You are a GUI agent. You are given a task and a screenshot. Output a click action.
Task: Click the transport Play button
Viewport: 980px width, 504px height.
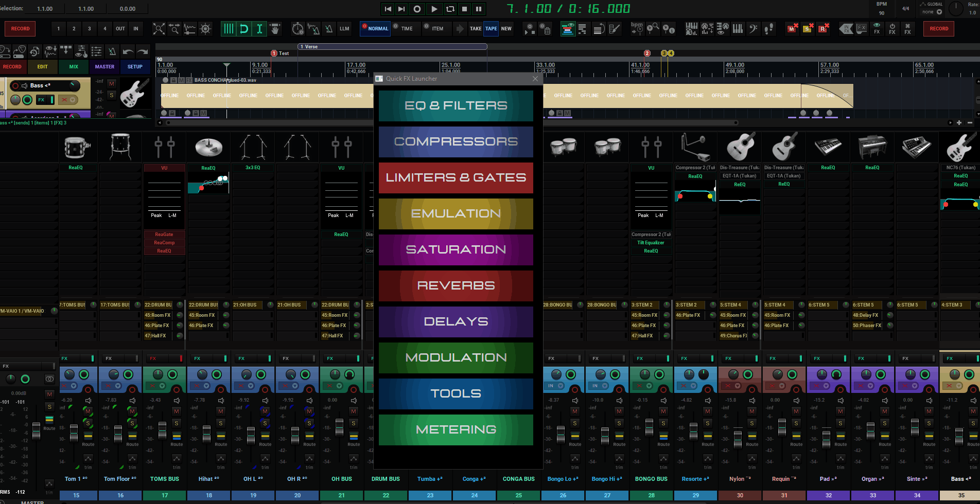(x=434, y=9)
